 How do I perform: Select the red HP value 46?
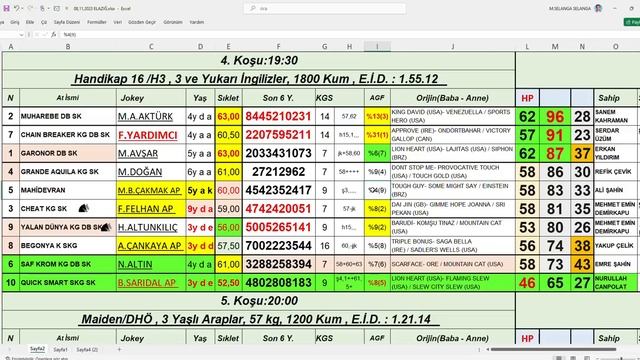coord(527,283)
